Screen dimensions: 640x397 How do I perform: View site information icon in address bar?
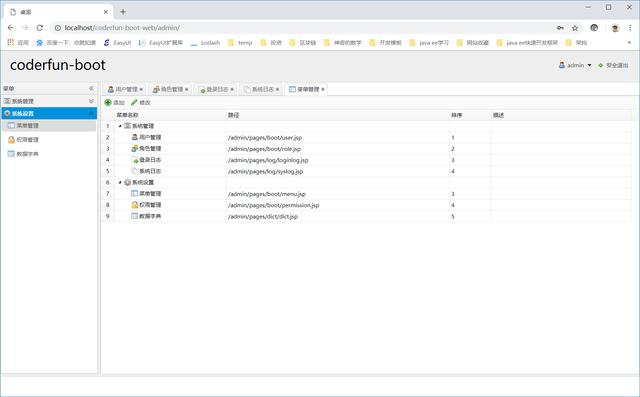[58, 28]
